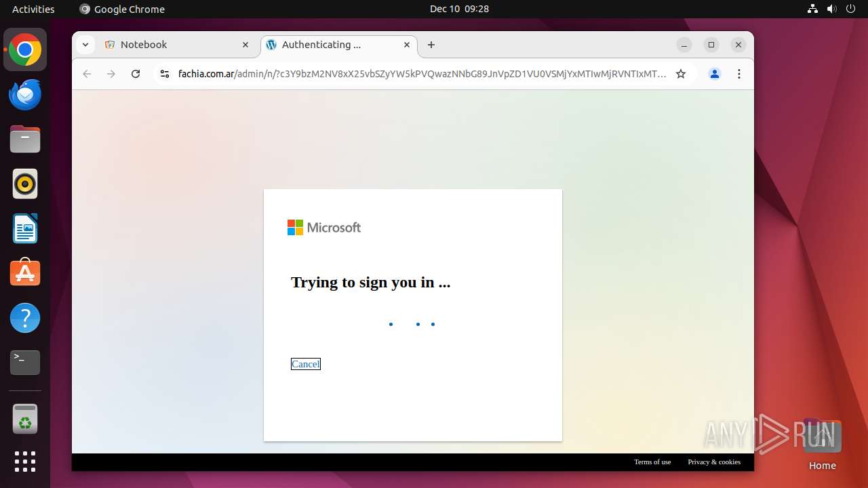Launch LibreOffice Writer from the dock
Image resolution: width=868 pixels, height=488 pixels.
pos(25,228)
